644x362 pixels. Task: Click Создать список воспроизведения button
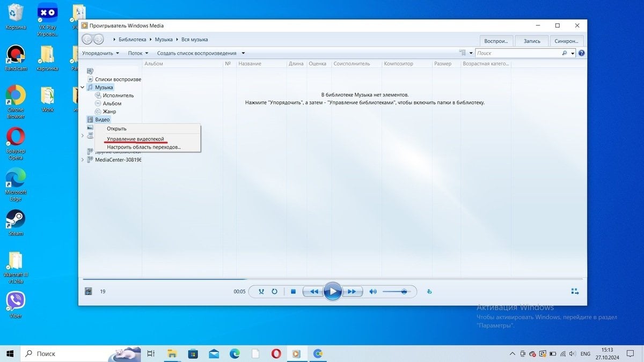(196, 53)
